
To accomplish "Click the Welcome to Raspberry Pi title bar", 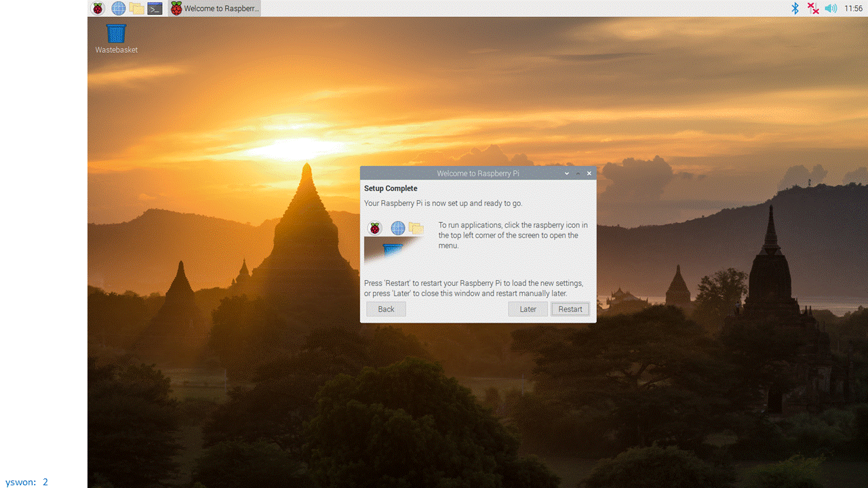I will pos(478,174).
